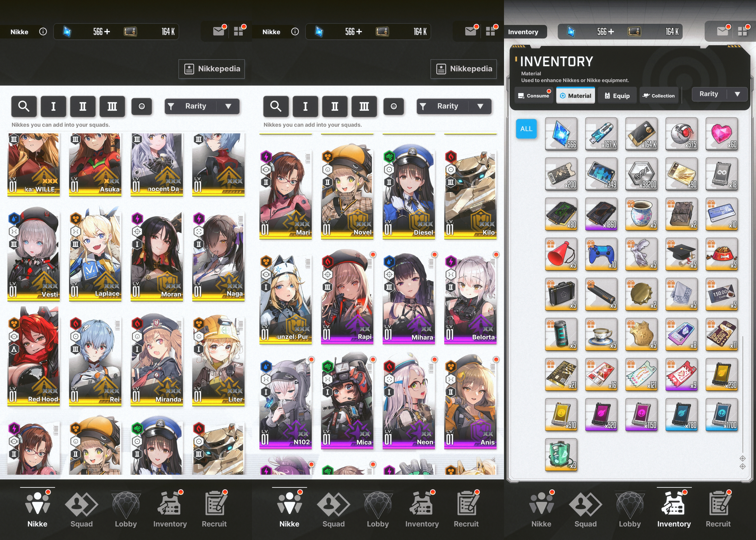
Task: Toggle circle filter in left Nikke panel
Action: (142, 106)
